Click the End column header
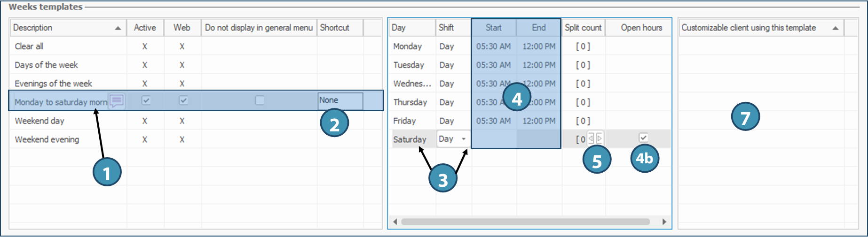This screenshot has width=868, height=237. (539, 28)
